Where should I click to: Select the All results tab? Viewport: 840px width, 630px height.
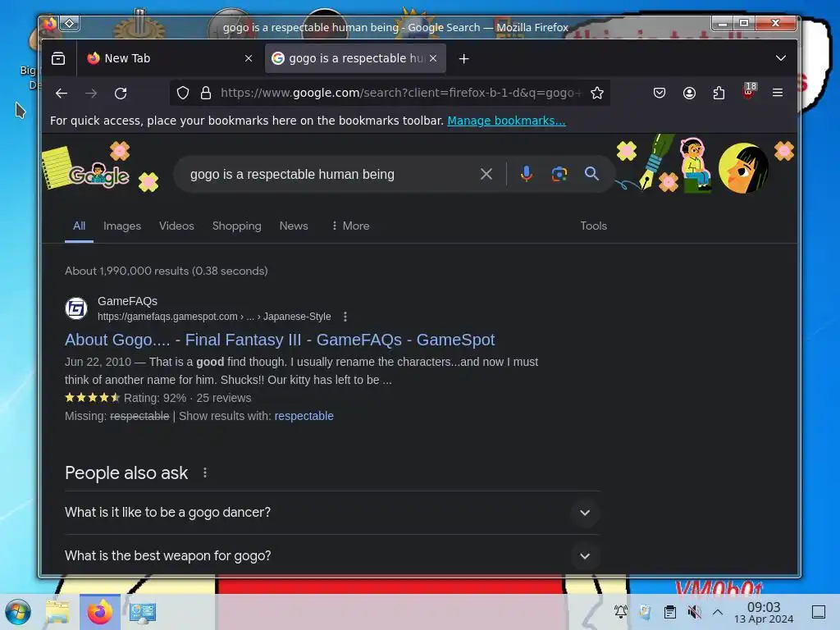(x=80, y=226)
